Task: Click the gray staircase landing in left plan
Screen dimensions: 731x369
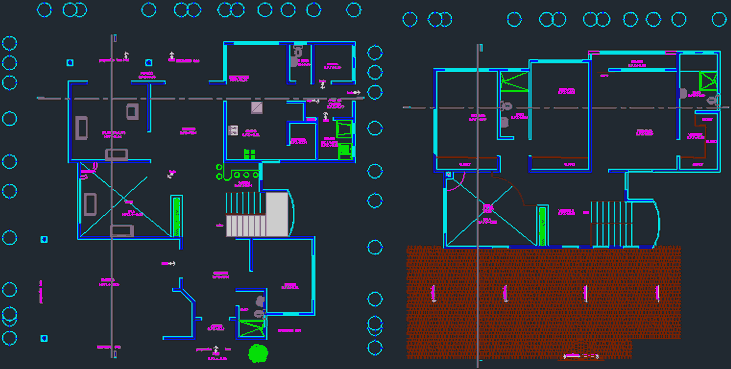Action: coord(277,214)
